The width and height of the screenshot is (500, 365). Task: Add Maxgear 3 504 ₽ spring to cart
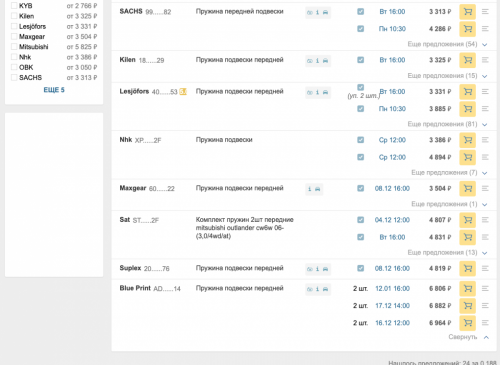(x=467, y=189)
